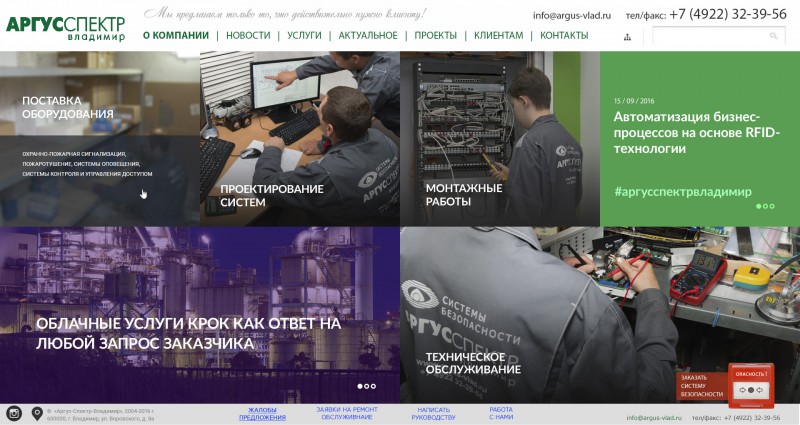This screenshot has width=800, height=425.
Task: Select second dot of purple banner slider
Action: point(366,386)
